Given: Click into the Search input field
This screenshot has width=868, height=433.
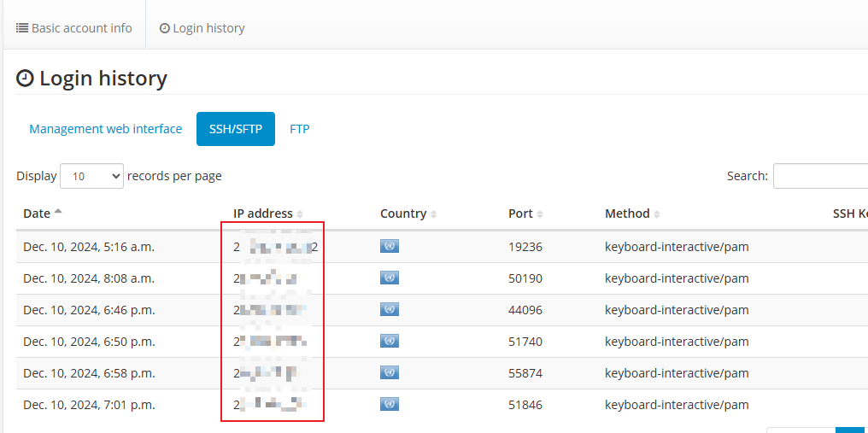Looking at the screenshot, I should click(820, 176).
